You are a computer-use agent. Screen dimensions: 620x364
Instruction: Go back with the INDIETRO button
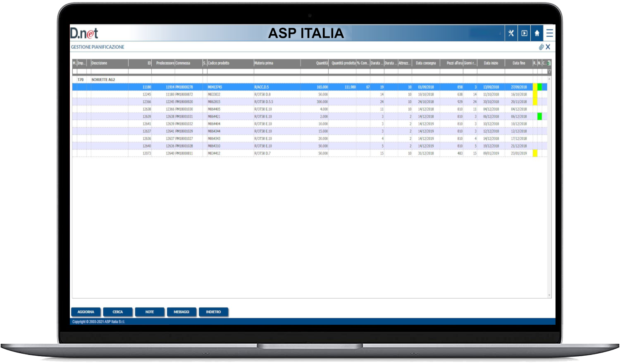point(213,312)
